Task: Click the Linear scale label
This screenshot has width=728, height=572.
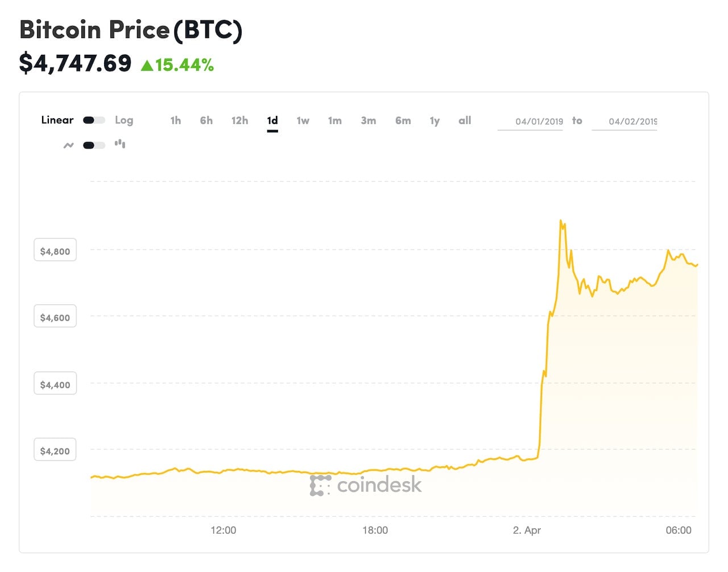Action: 57,120
